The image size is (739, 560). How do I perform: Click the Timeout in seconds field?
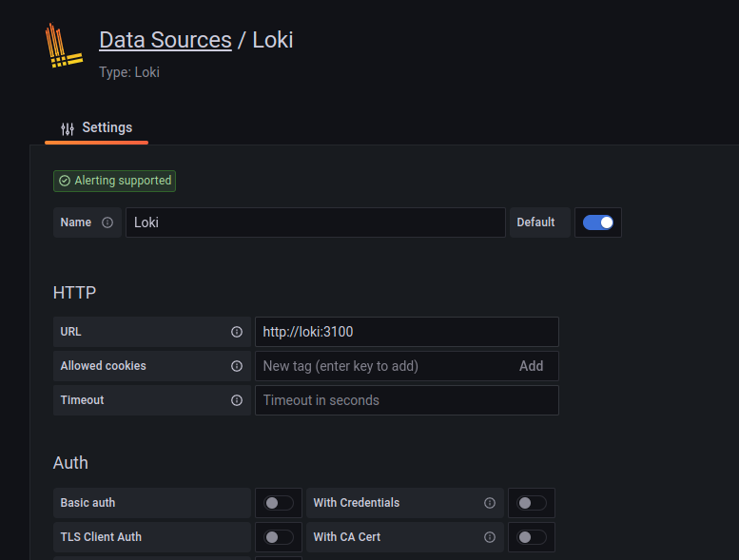tap(407, 400)
